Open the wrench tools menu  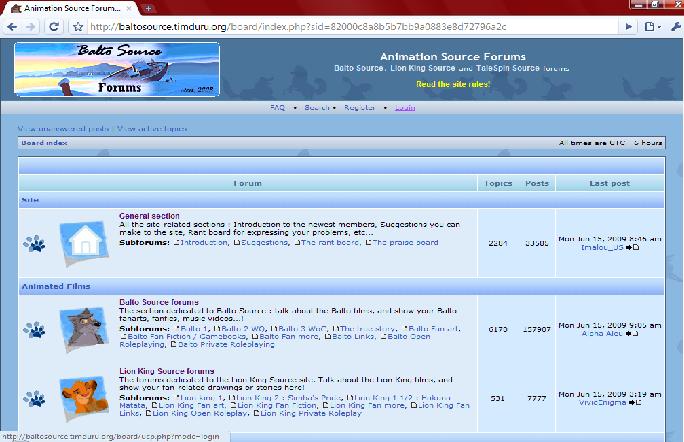[x=676, y=27]
